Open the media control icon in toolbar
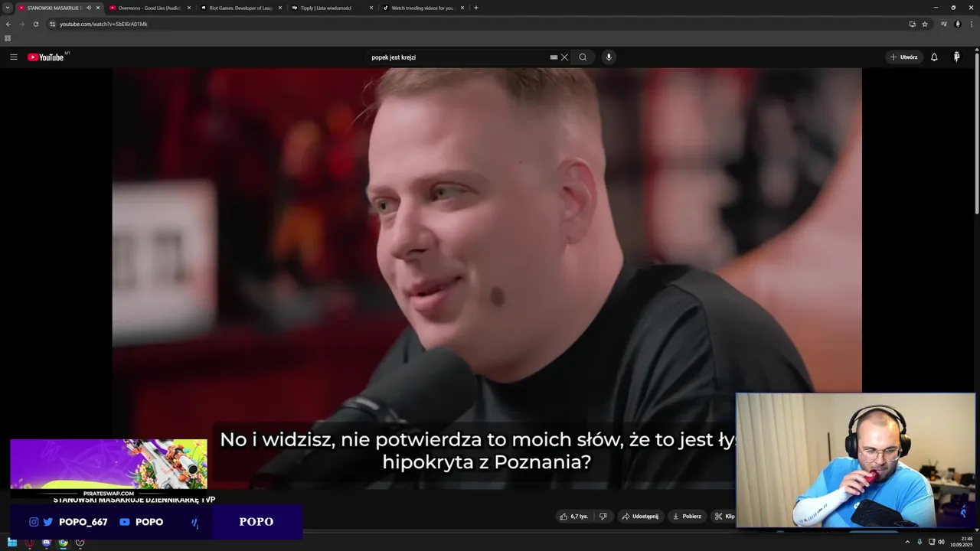This screenshot has width=980, height=551. 944,24
